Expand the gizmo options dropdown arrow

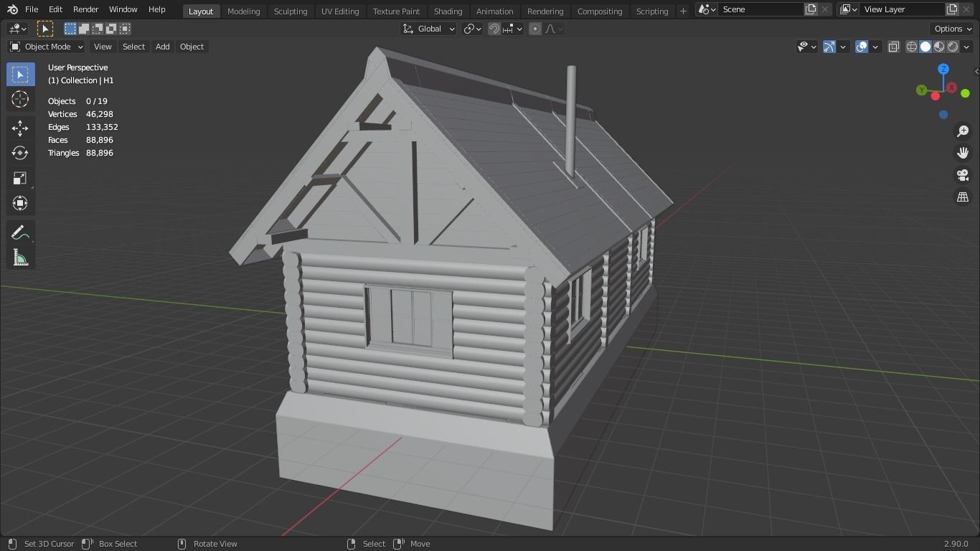843,47
